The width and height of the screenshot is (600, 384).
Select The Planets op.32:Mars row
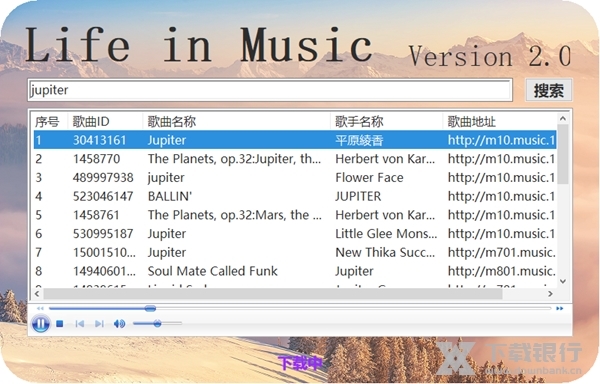[295, 215]
